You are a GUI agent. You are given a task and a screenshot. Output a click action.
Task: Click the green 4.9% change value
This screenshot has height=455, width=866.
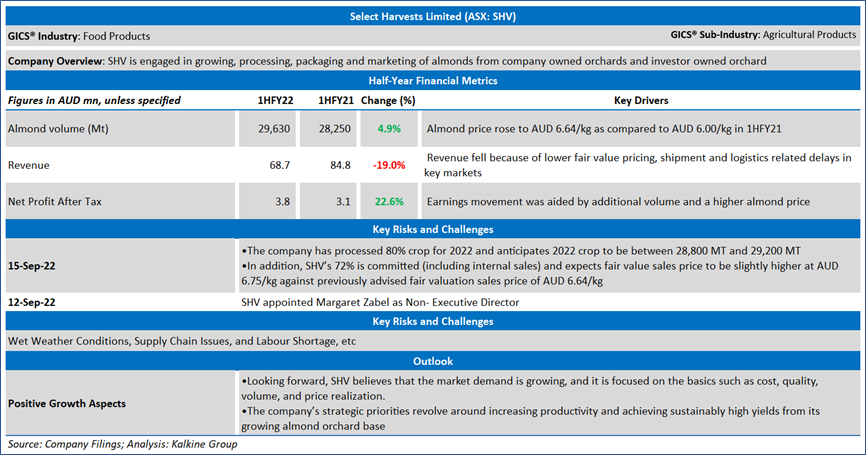(x=389, y=129)
